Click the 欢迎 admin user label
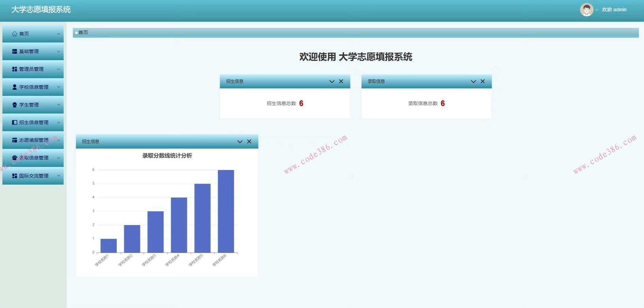This screenshot has width=644, height=308. coord(614,10)
